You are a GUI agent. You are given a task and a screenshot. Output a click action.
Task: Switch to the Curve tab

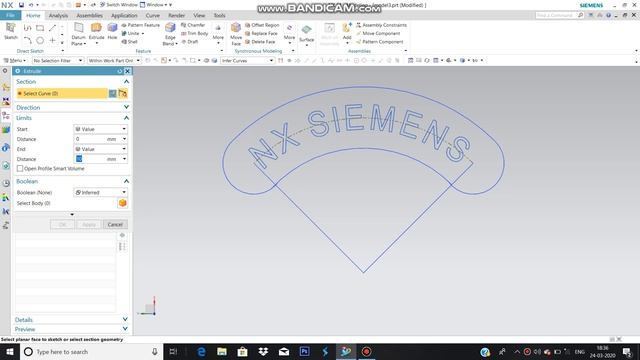tap(153, 16)
